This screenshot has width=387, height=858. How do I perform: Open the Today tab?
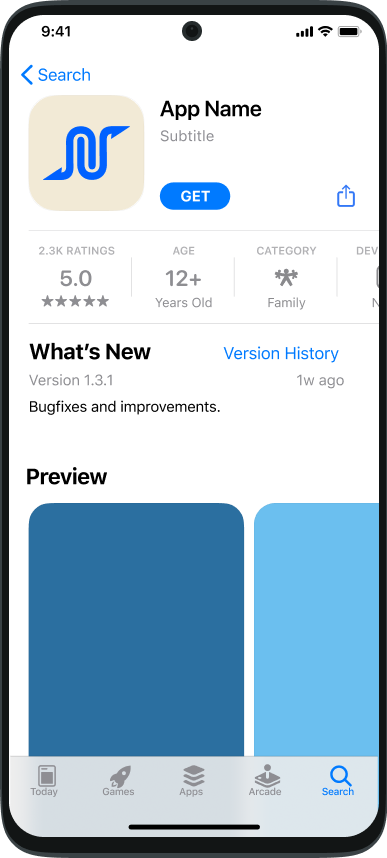click(44, 781)
